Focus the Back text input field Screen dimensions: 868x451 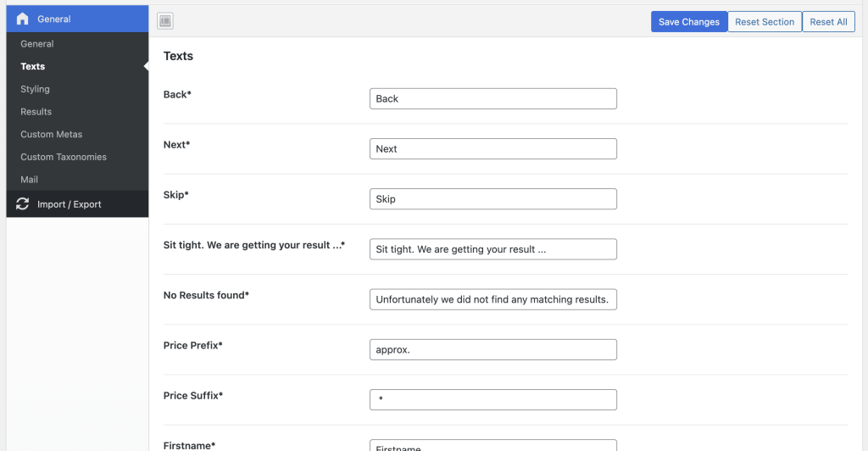point(493,98)
